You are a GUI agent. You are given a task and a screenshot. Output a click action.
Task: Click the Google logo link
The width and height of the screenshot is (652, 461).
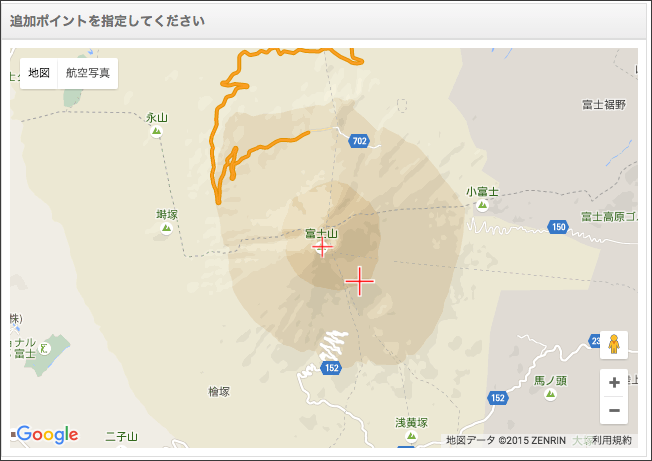click(47, 434)
